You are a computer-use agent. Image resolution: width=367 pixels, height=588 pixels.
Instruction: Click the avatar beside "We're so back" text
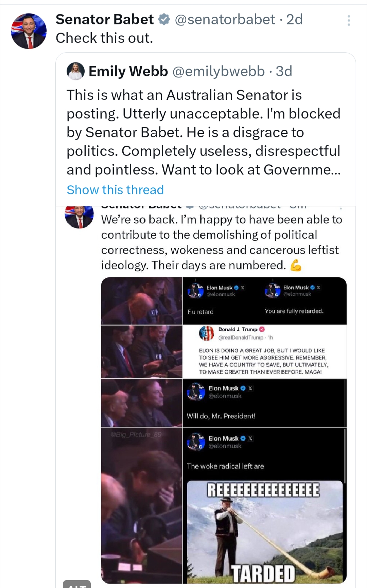[x=79, y=217]
